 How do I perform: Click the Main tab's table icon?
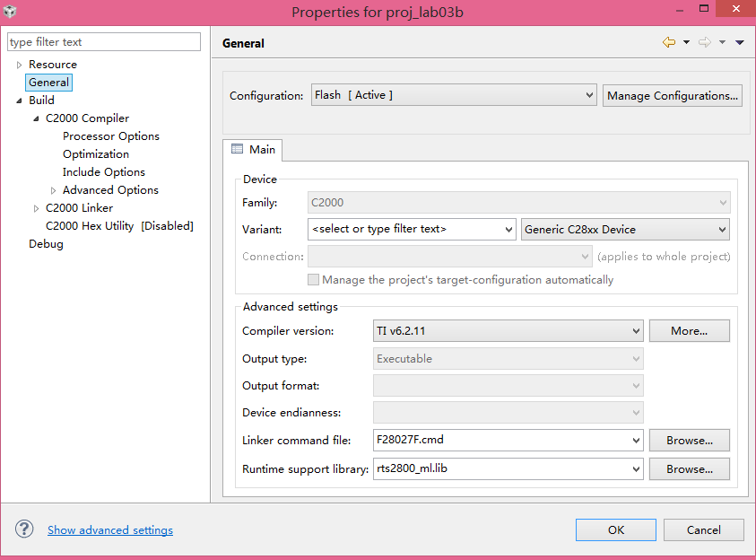pos(237,149)
